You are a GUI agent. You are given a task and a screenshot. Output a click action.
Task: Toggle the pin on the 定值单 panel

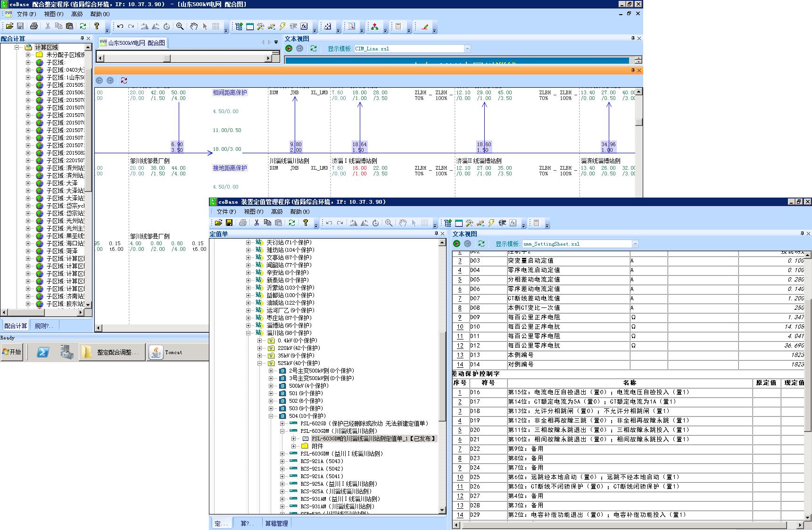click(436, 233)
